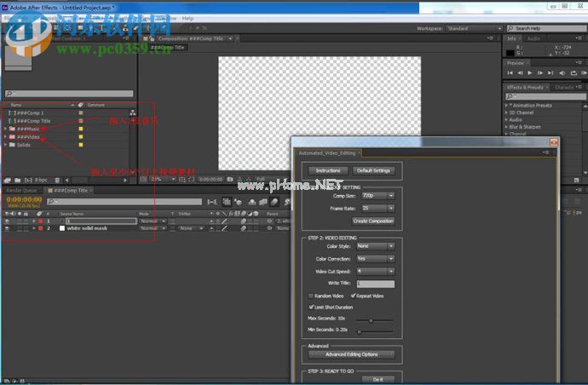588x385 pixels.
Task: Jump to first frame in Preview panel
Action: click(x=510, y=73)
